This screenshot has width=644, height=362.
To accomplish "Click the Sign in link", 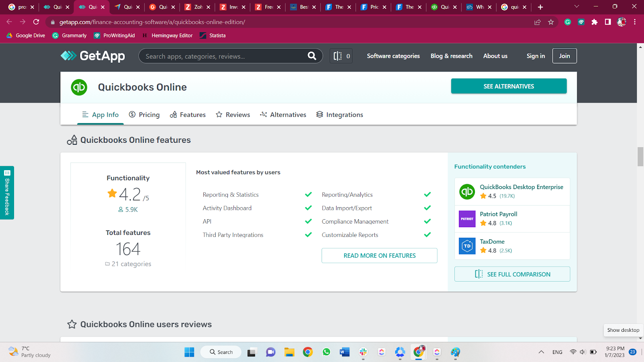I will coord(536,56).
